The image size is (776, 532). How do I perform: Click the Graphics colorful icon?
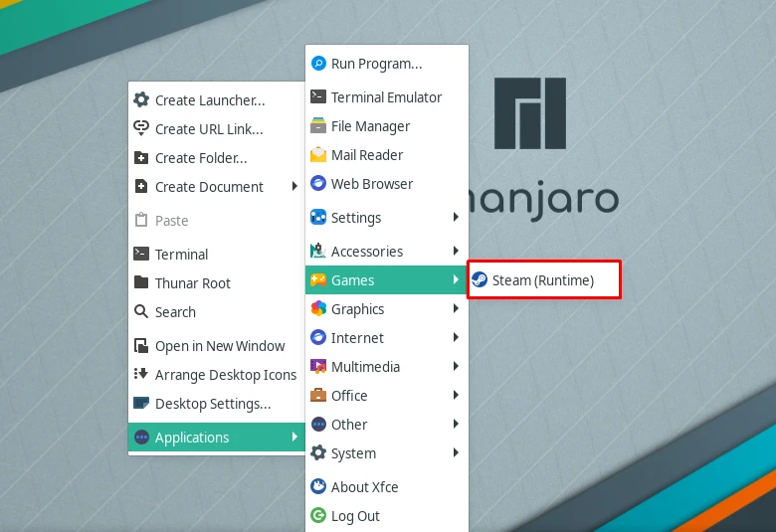coord(318,309)
